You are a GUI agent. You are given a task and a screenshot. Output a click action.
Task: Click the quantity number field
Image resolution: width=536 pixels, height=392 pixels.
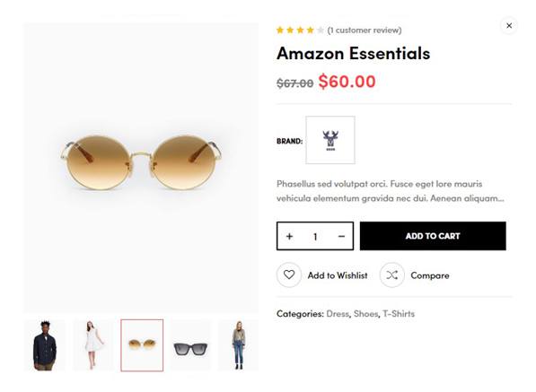coord(315,236)
